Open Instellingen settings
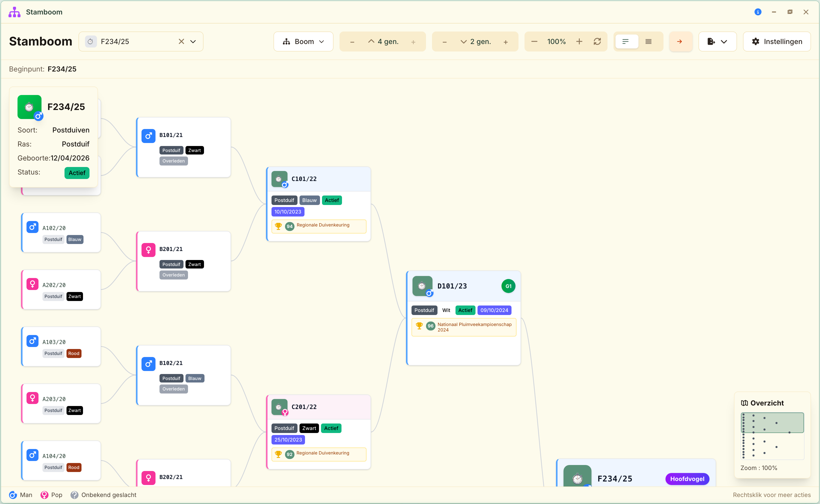The height and width of the screenshot is (504, 820). pos(777,41)
